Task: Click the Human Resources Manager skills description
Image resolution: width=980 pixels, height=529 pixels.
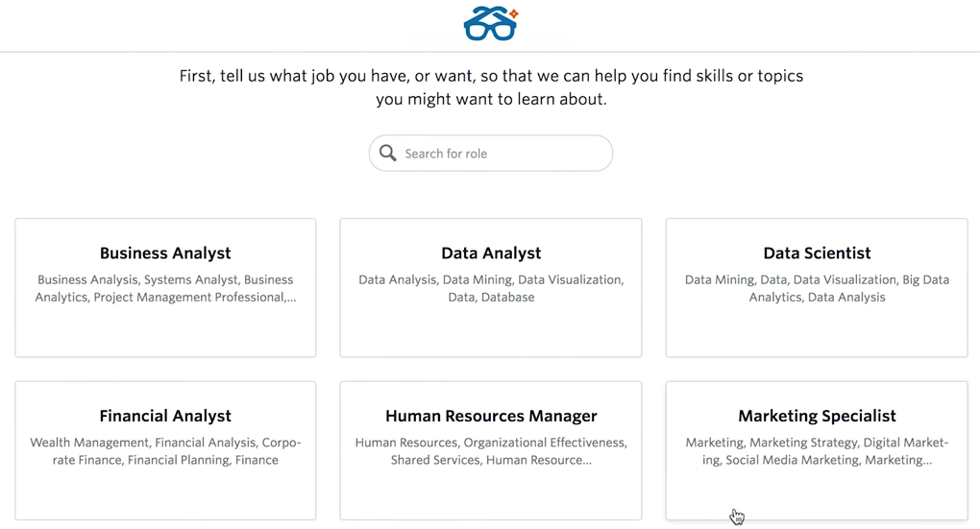Action: click(x=491, y=452)
